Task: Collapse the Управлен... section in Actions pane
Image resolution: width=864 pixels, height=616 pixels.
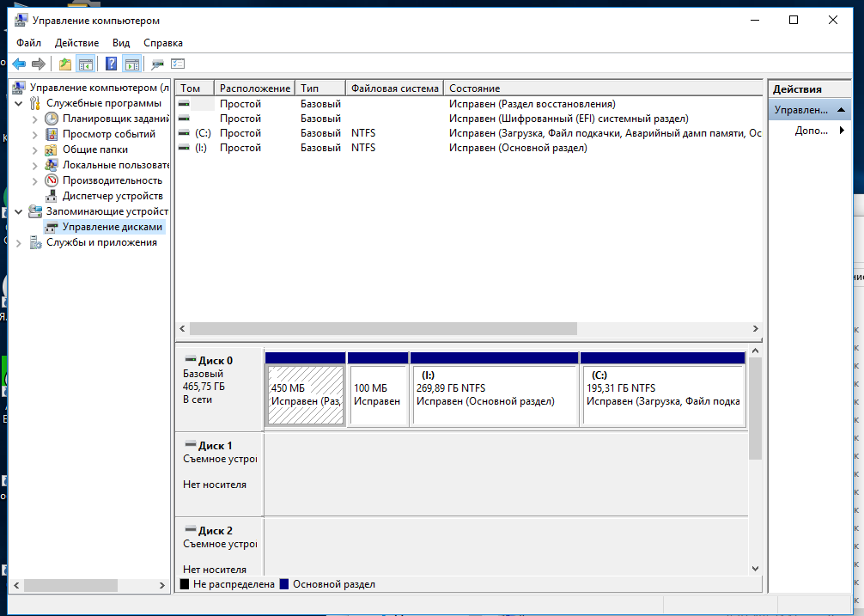Action: pyautogui.click(x=841, y=110)
